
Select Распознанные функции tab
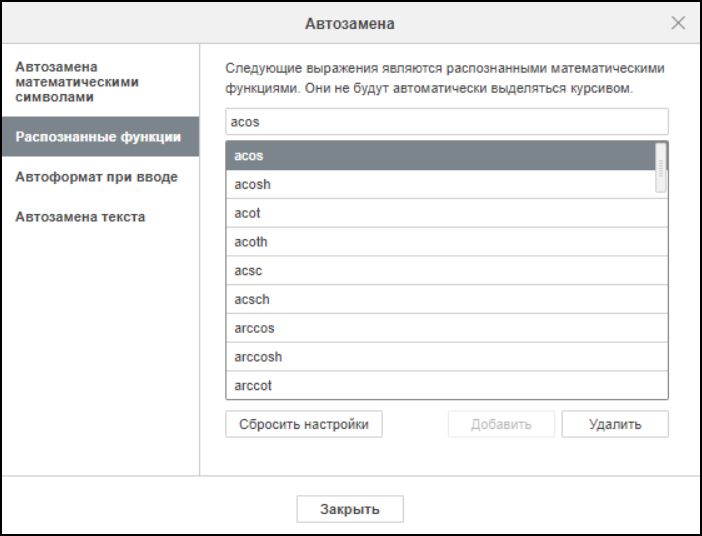pyautogui.click(x=100, y=137)
